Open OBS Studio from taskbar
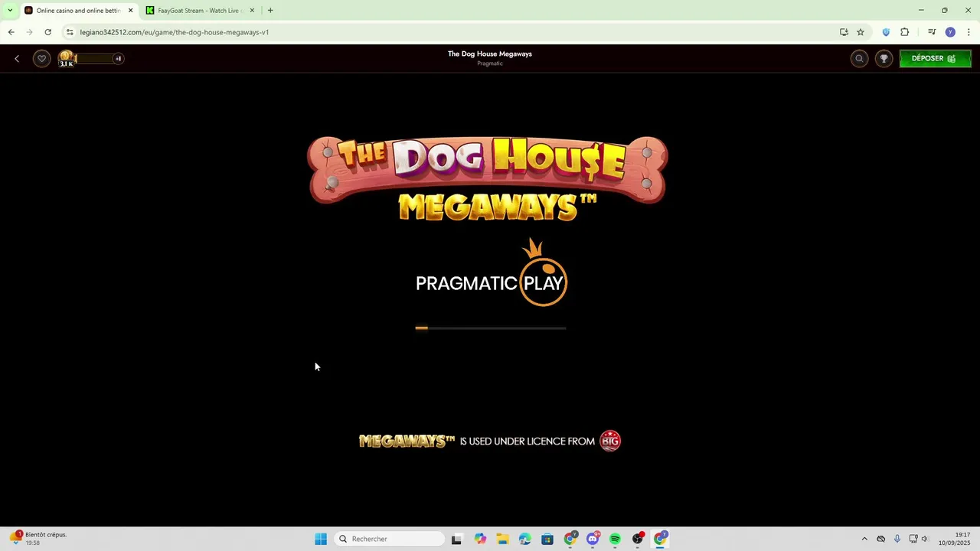The height and width of the screenshot is (551, 980). pos(638,539)
